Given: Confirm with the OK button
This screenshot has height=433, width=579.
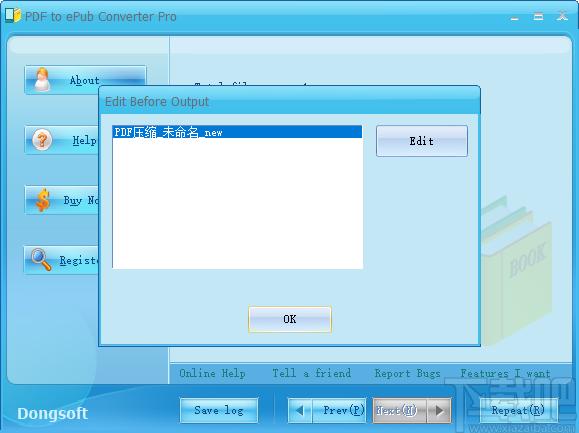Looking at the screenshot, I should tap(290, 319).
